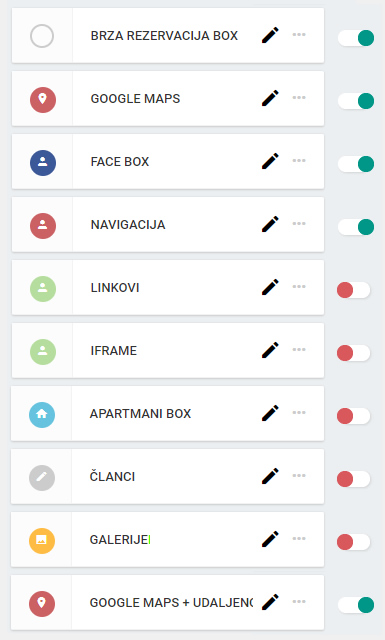Select the Članci item label
The image size is (385, 640).
click(112, 476)
